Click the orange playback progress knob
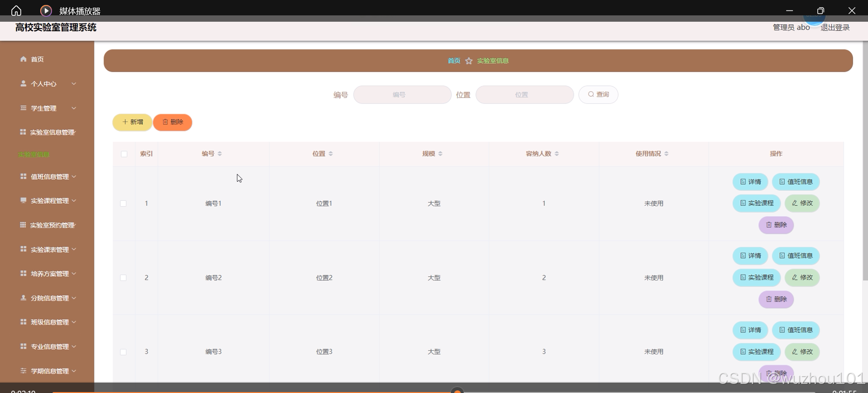The image size is (868, 393). pyautogui.click(x=458, y=390)
